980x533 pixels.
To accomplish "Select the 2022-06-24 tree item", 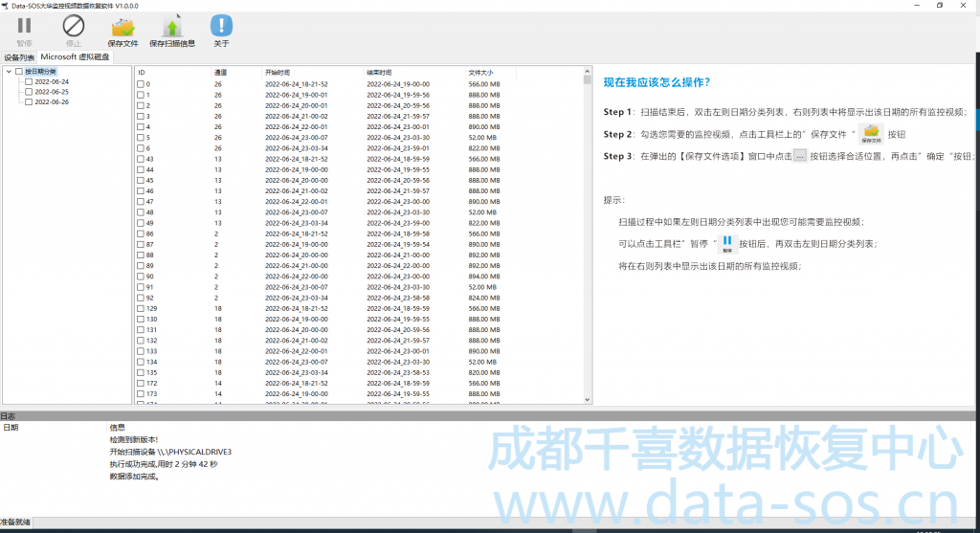I will point(52,82).
